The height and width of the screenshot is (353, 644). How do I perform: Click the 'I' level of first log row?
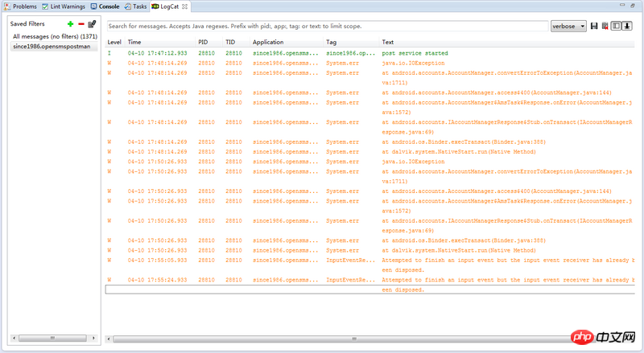[x=109, y=53]
